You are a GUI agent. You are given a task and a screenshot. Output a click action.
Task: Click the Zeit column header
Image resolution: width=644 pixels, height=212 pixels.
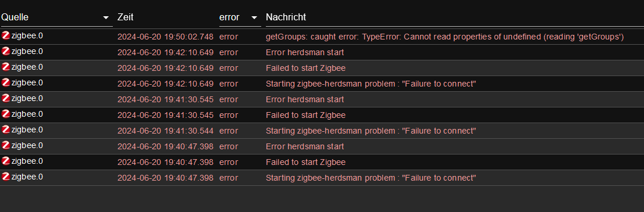click(126, 17)
